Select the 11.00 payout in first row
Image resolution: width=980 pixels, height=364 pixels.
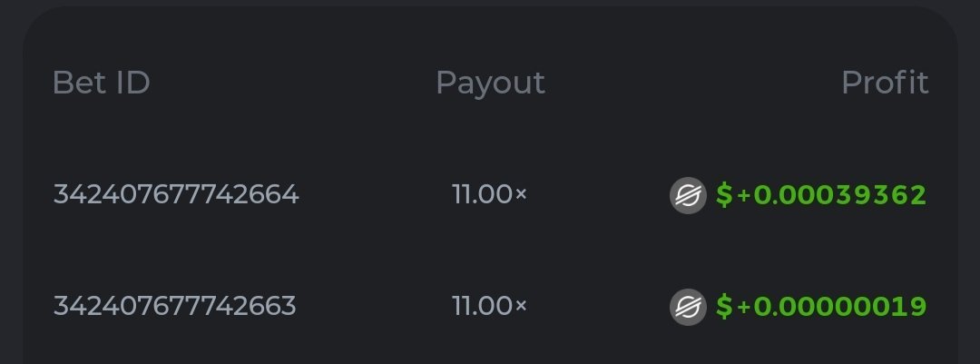[x=483, y=194]
